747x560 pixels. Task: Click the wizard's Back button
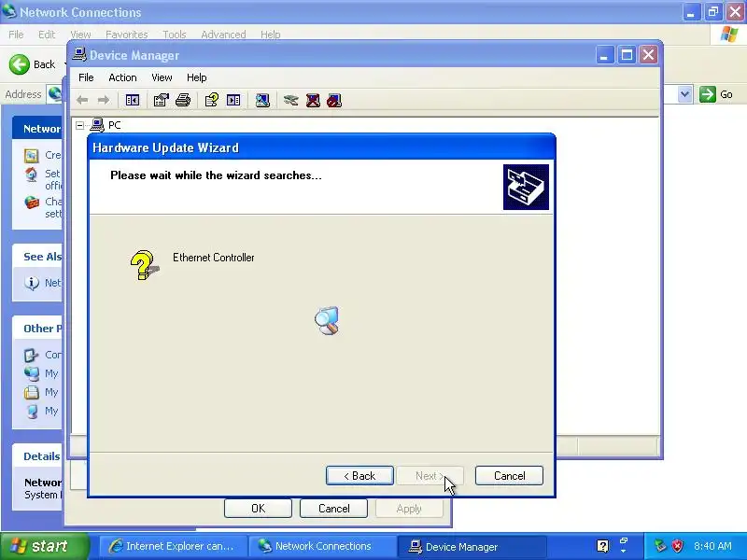click(359, 476)
